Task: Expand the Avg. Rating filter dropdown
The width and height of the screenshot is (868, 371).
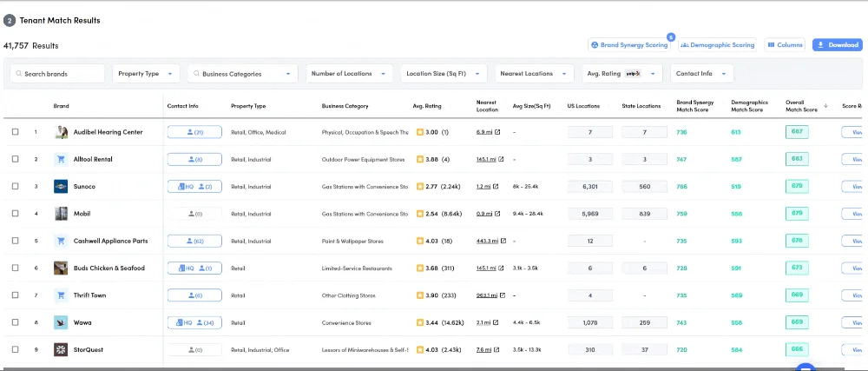Action: pos(622,74)
